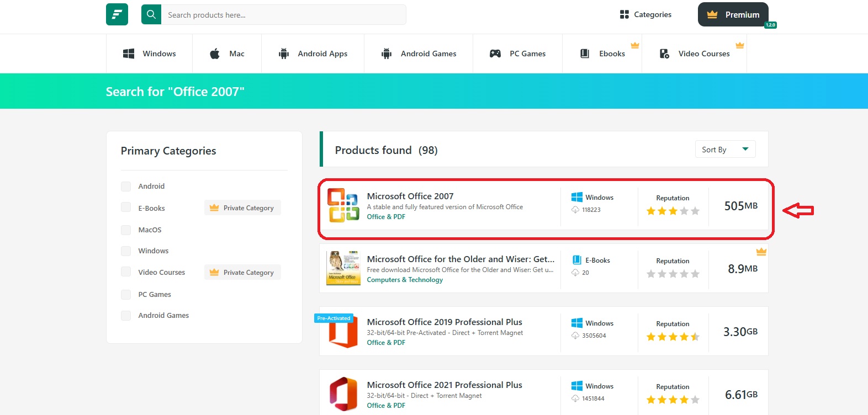Open the PC Games navigation menu

point(517,54)
